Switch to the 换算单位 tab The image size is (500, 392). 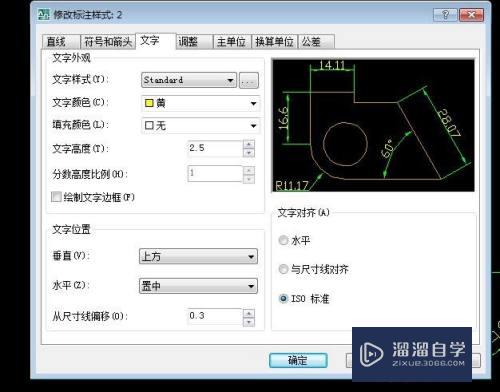coord(274,42)
